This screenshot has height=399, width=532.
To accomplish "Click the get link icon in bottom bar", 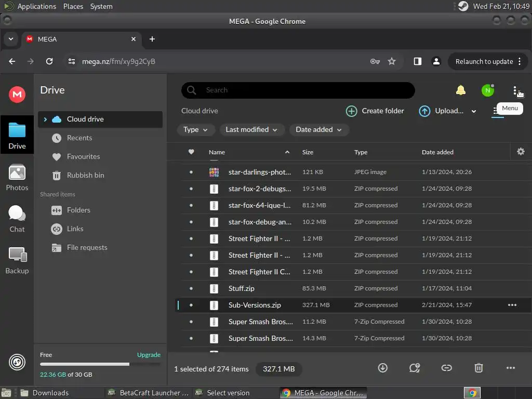I will click(x=446, y=368).
